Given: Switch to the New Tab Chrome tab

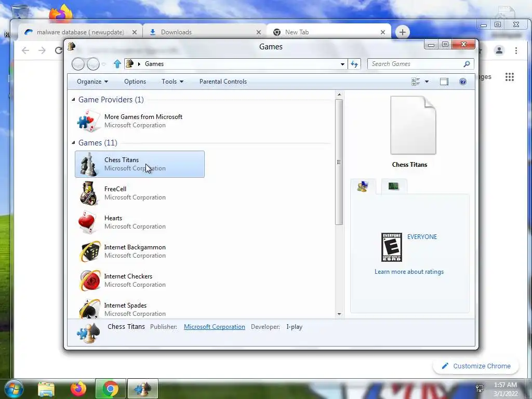Looking at the screenshot, I should 329,32.
